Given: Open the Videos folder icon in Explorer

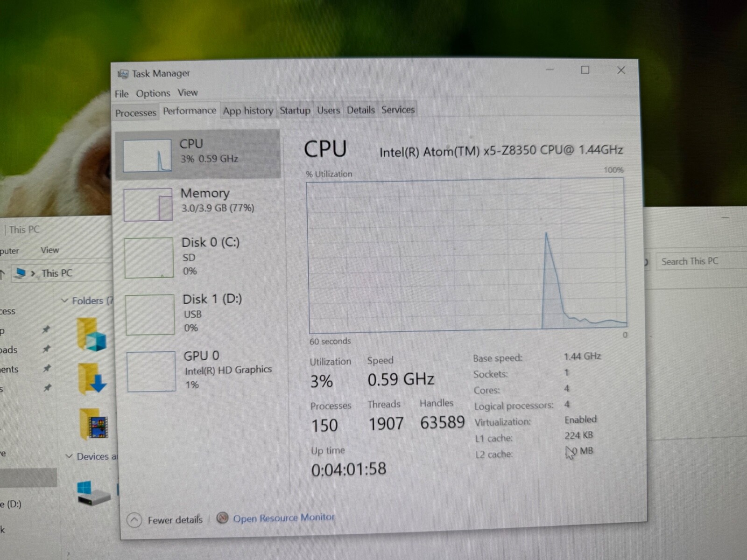Looking at the screenshot, I should [94, 424].
